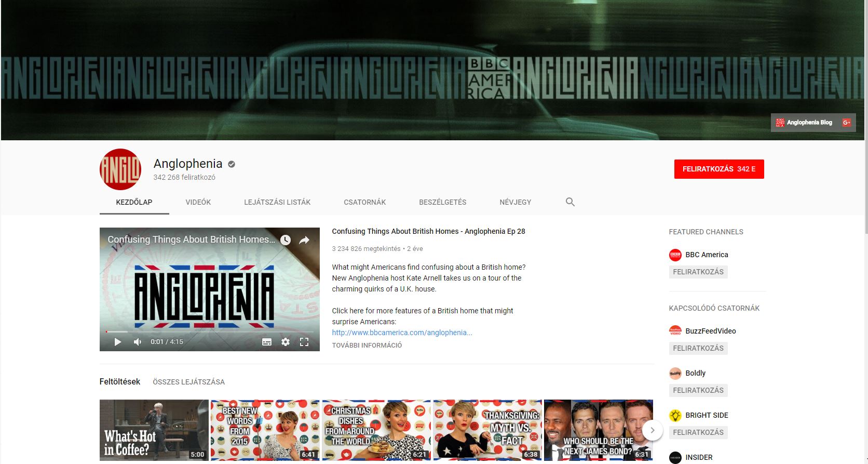Screen dimensions: 868x464
Task: Open Christmas Dishes From Around World thumbnail
Action: 376,430
